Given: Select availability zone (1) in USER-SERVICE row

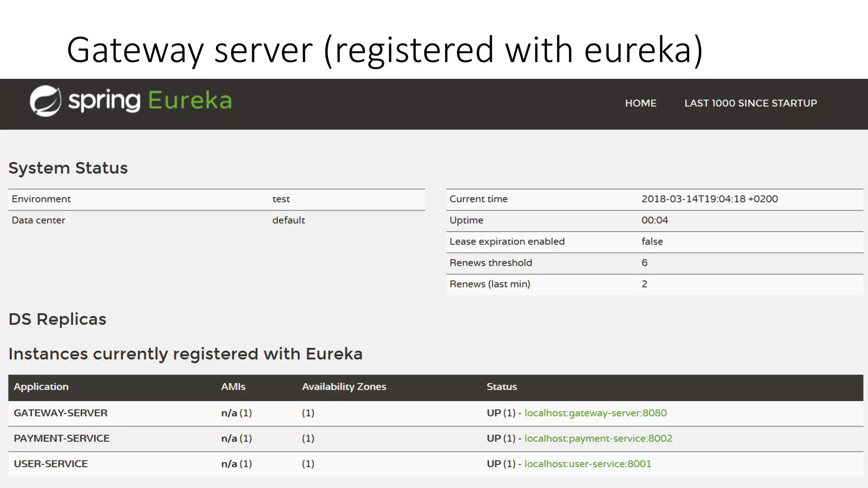Looking at the screenshot, I should click(308, 464).
